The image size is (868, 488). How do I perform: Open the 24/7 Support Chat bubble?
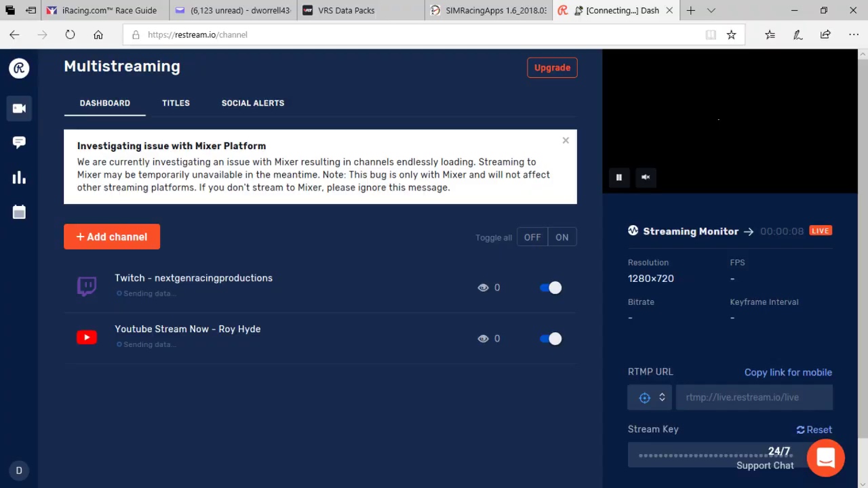pyautogui.click(x=825, y=457)
